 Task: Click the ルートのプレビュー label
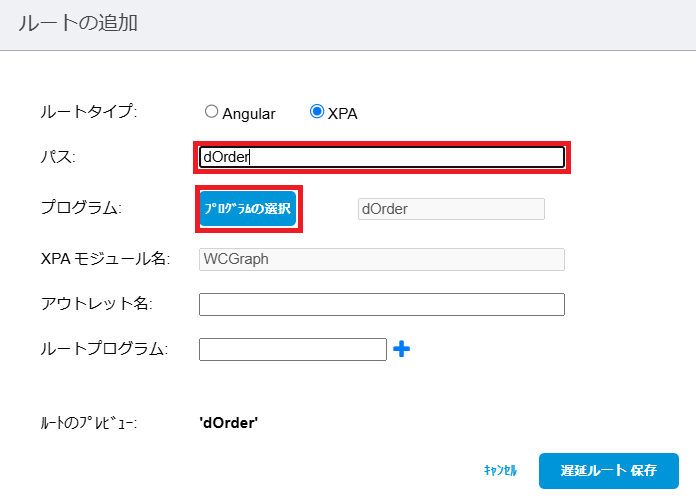pyautogui.click(x=89, y=423)
